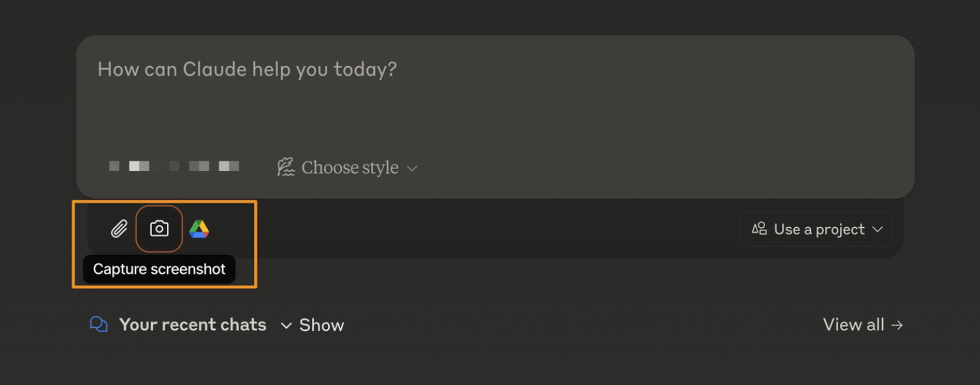Expand the Use a project dropdown
The image size is (980, 385).
(x=818, y=229)
